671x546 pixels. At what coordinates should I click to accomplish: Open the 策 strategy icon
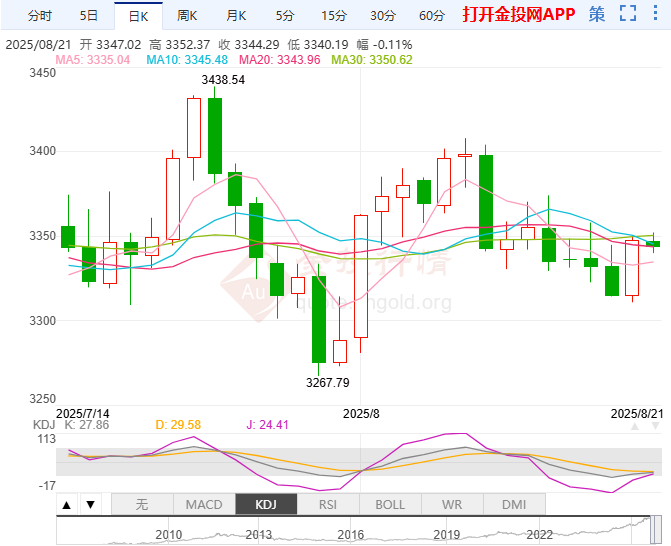click(x=597, y=14)
